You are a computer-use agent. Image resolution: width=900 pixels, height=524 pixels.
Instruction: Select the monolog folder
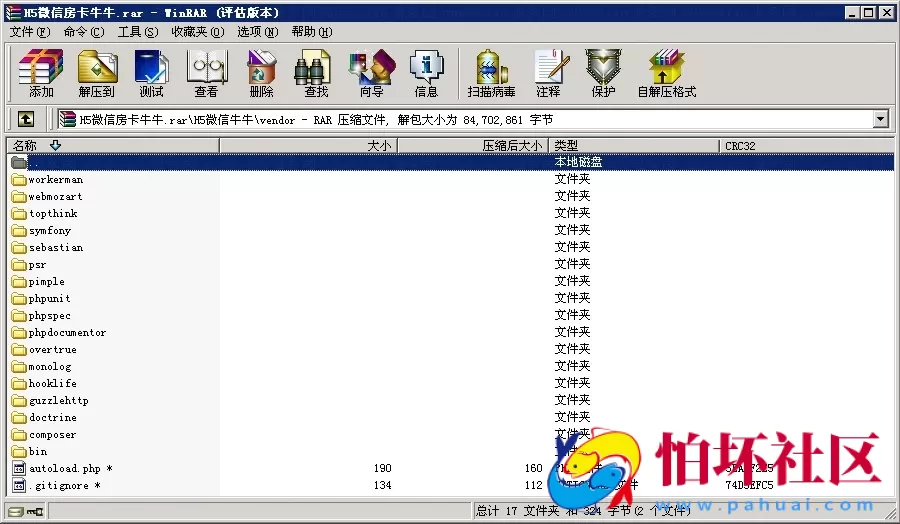point(50,367)
